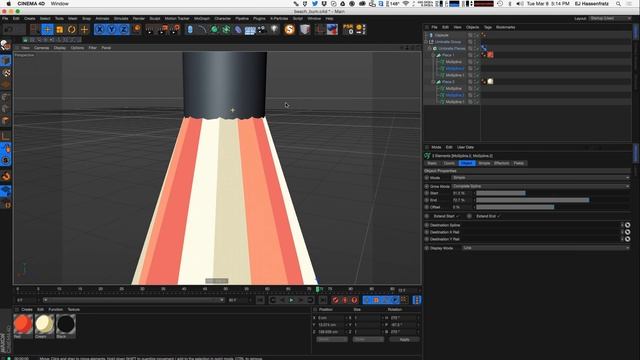Collapse the Piece 1 object tree
Image resolution: width=640 pixels, height=360 pixels.
(x=433, y=55)
